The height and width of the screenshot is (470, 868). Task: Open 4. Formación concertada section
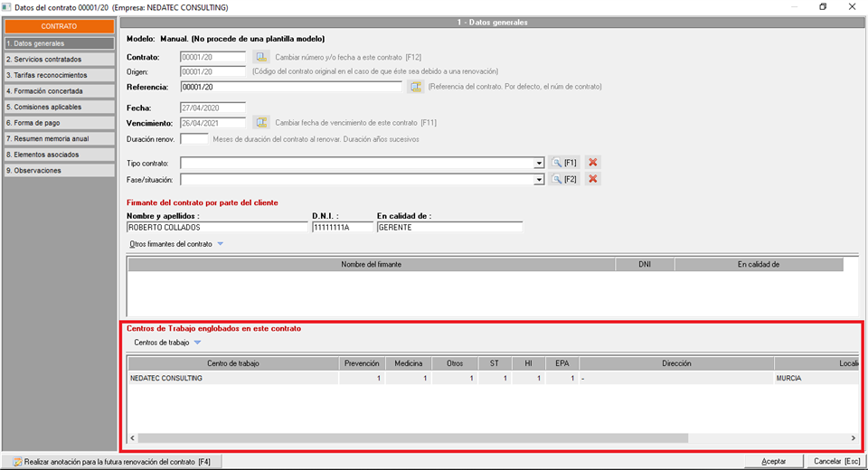click(x=60, y=91)
